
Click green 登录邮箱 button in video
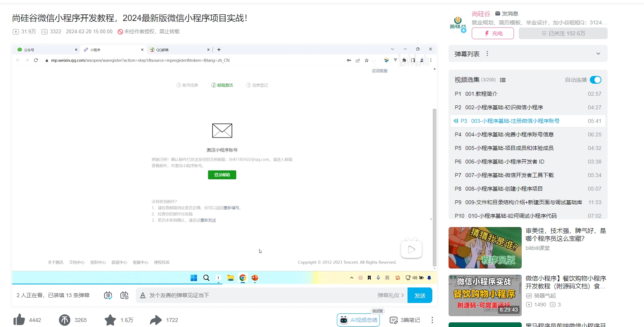click(x=222, y=175)
